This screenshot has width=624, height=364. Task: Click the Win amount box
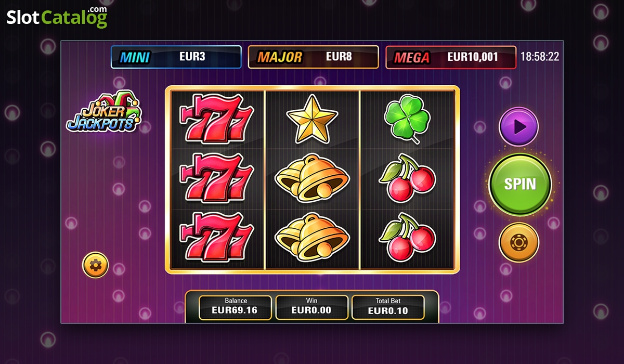[312, 307]
